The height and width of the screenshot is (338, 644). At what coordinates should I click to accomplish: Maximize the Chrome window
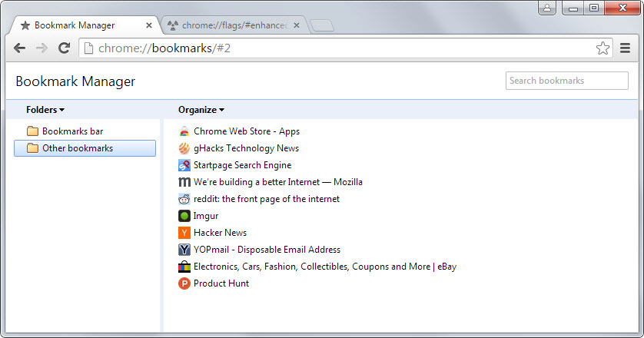pos(594,8)
